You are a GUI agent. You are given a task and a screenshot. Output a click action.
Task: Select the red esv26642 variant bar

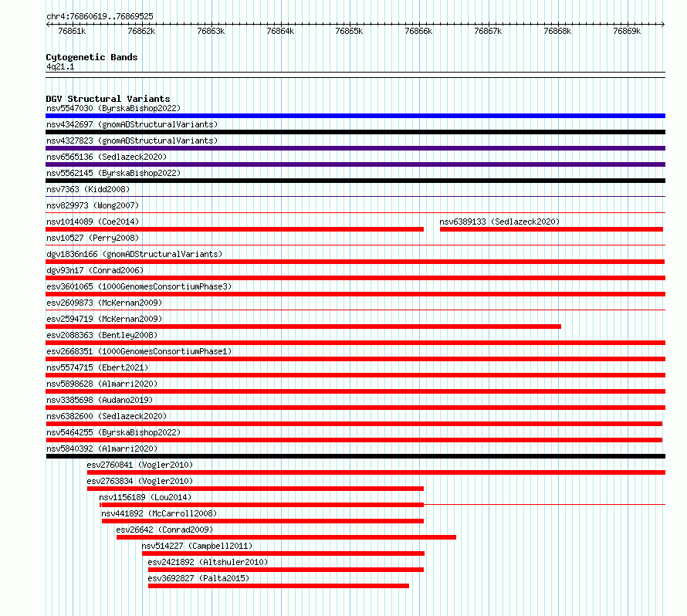pos(286,537)
